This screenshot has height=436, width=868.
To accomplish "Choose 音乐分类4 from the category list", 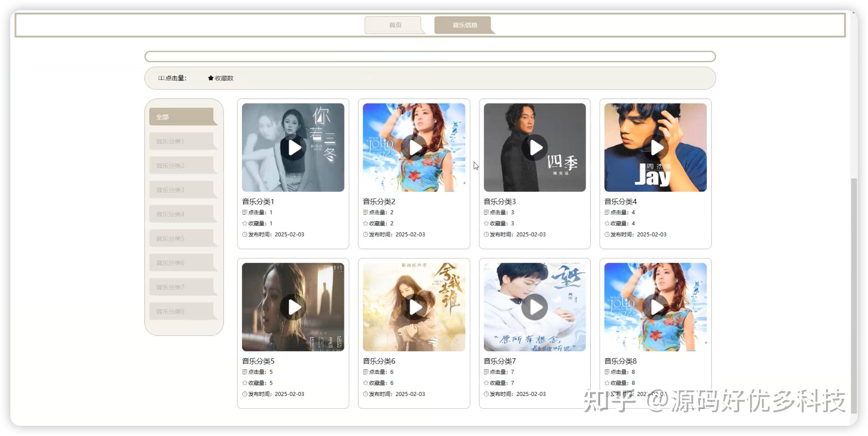I will [x=182, y=214].
